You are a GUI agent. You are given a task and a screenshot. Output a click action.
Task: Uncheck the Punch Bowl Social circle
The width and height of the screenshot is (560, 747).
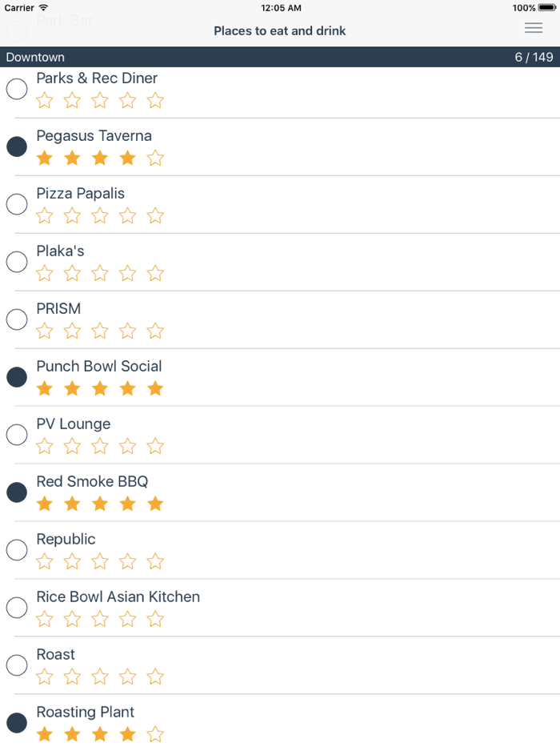17,377
